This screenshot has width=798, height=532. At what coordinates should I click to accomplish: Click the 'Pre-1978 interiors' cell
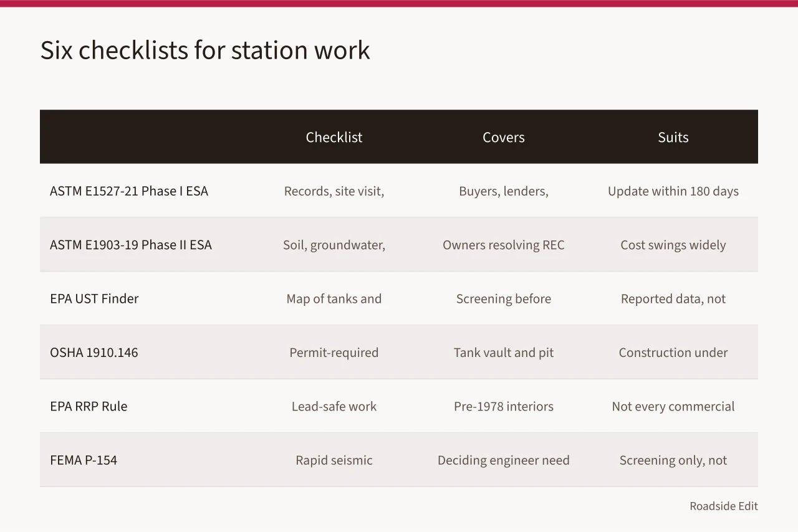(x=504, y=406)
